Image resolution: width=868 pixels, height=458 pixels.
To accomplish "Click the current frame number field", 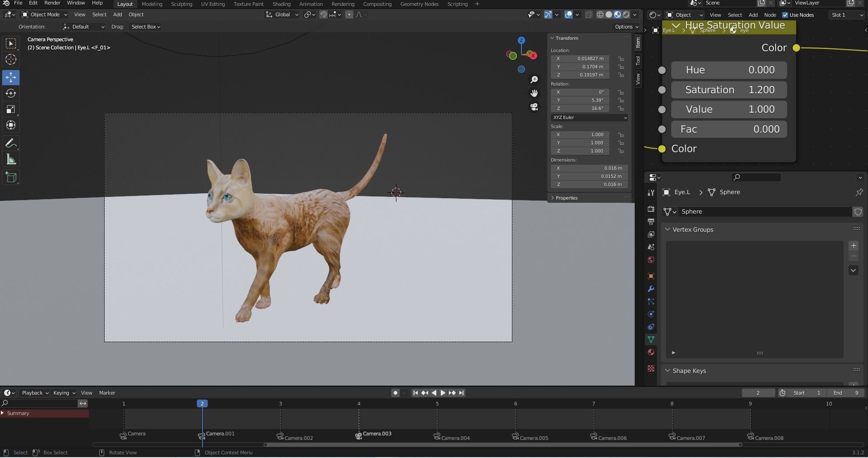I will point(758,393).
